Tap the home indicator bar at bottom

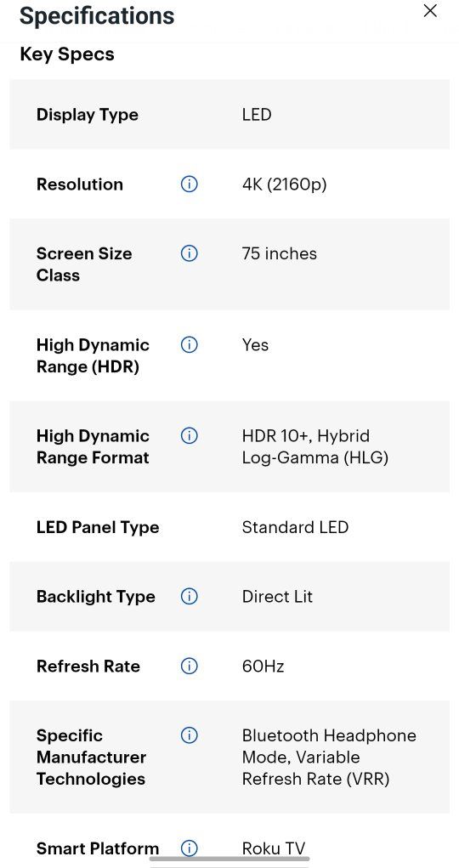click(229, 859)
